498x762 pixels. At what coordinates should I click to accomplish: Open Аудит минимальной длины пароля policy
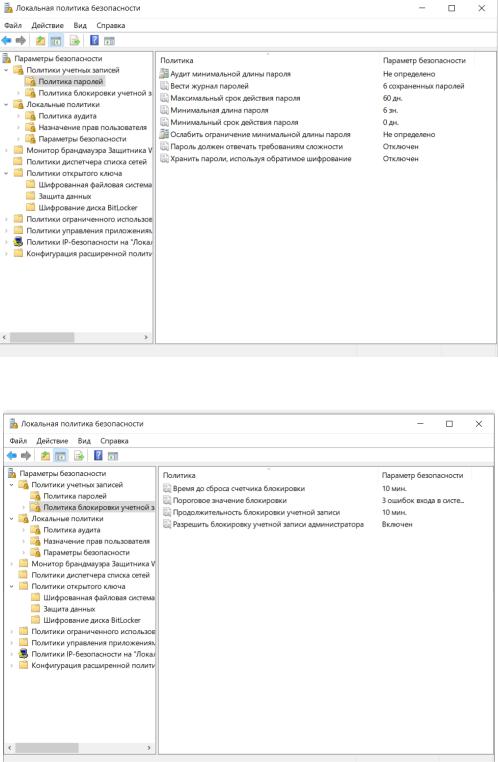click(x=230, y=74)
